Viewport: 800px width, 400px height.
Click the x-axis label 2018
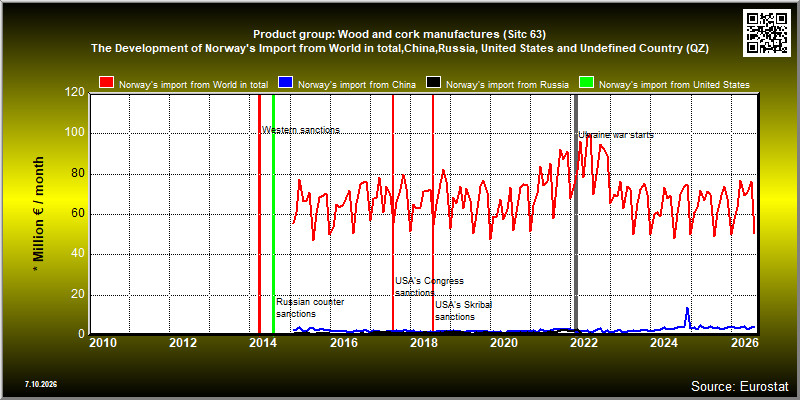click(424, 342)
